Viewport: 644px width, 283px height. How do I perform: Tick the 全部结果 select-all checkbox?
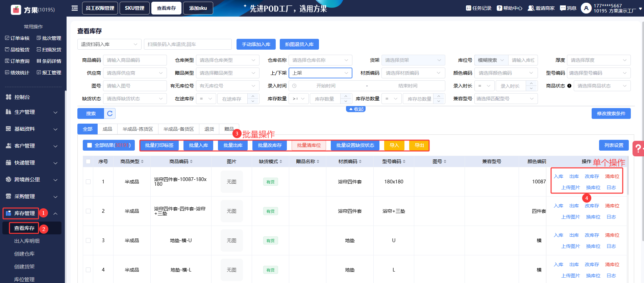[x=90, y=145]
